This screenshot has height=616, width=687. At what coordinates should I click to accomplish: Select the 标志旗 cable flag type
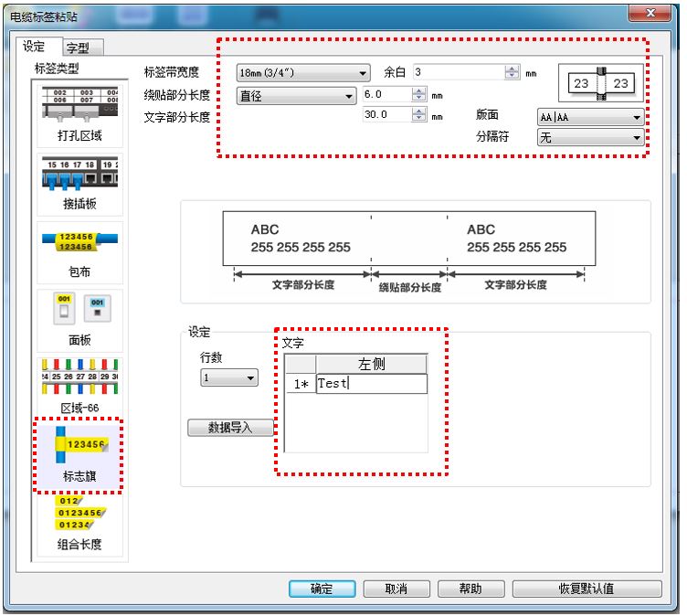click(x=80, y=445)
